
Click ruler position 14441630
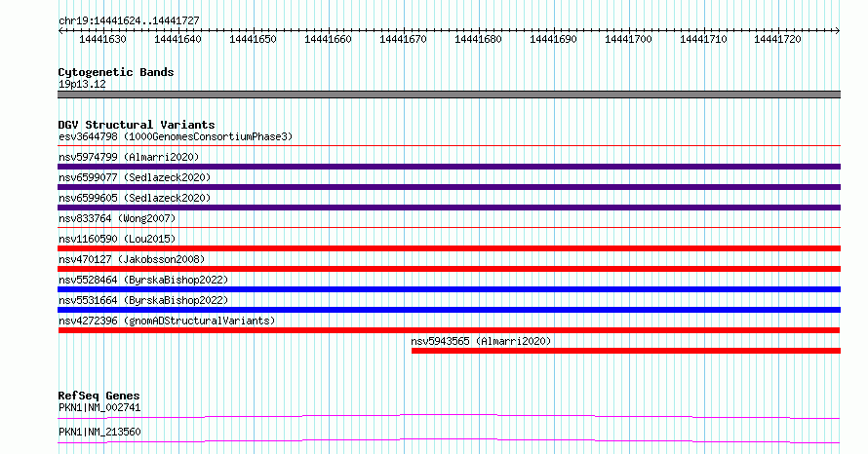click(103, 39)
